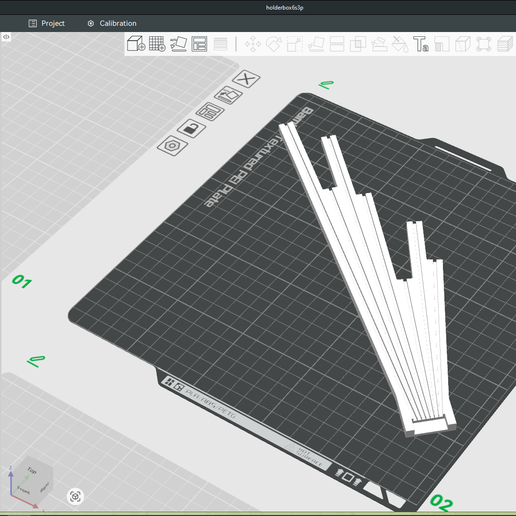This screenshot has width=516, height=516.
Task: Open the Assembly view stacked-layers icon
Action: 505,44
